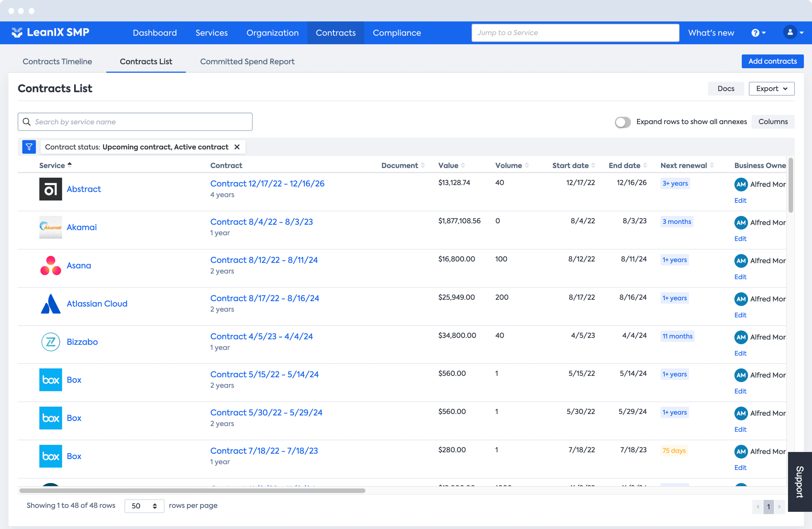Image resolution: width=812 pixels, height=529 pixels.
Task: Click the Jump to a Service field
Action: [x=575, y=33]
